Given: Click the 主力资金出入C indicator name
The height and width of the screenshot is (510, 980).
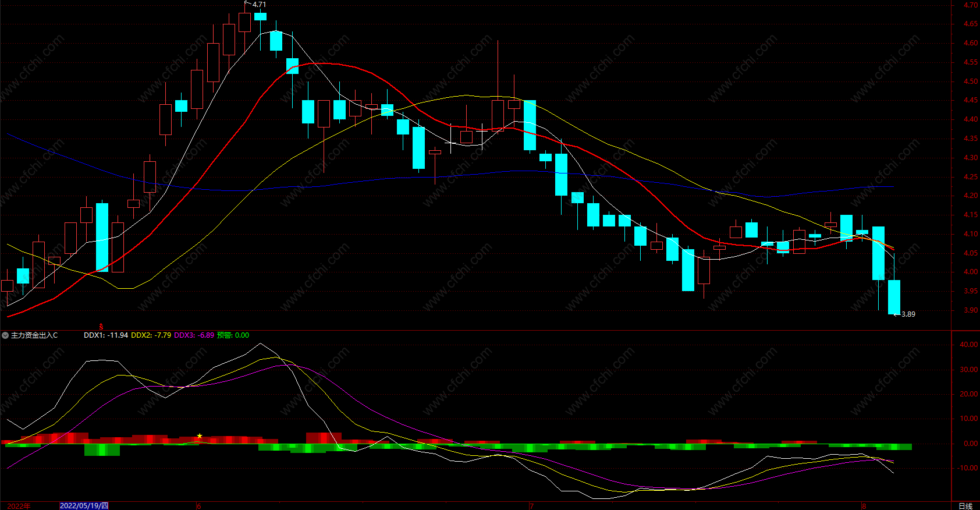Looking at the screenshot, I should pos(34,335).
